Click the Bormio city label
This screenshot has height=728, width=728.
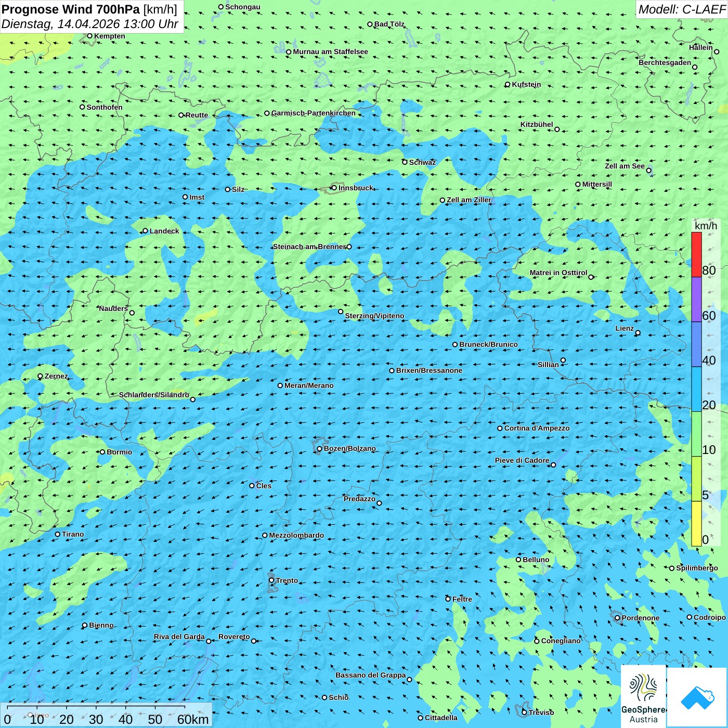[119, 452]
